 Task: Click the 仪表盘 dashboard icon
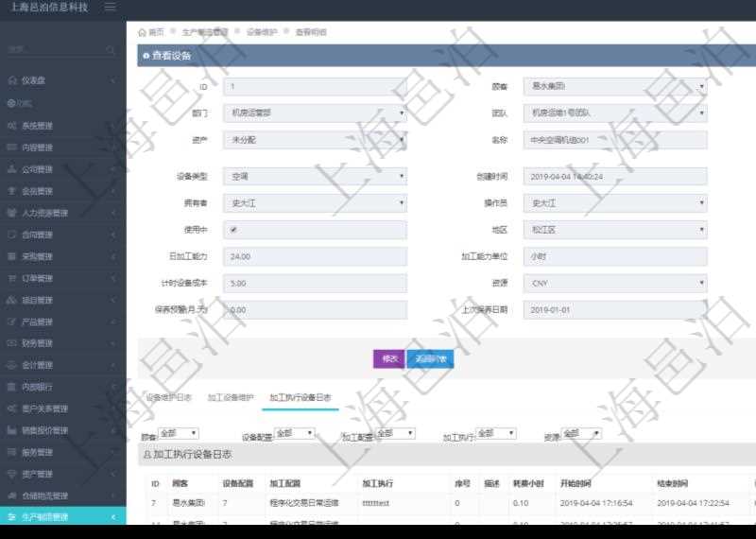tap(12, 80)
